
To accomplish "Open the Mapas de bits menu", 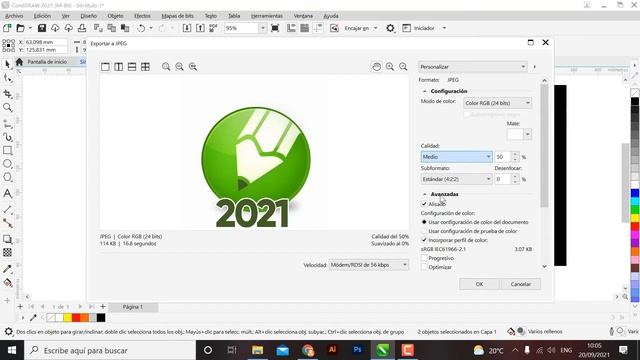I will 177,16.
